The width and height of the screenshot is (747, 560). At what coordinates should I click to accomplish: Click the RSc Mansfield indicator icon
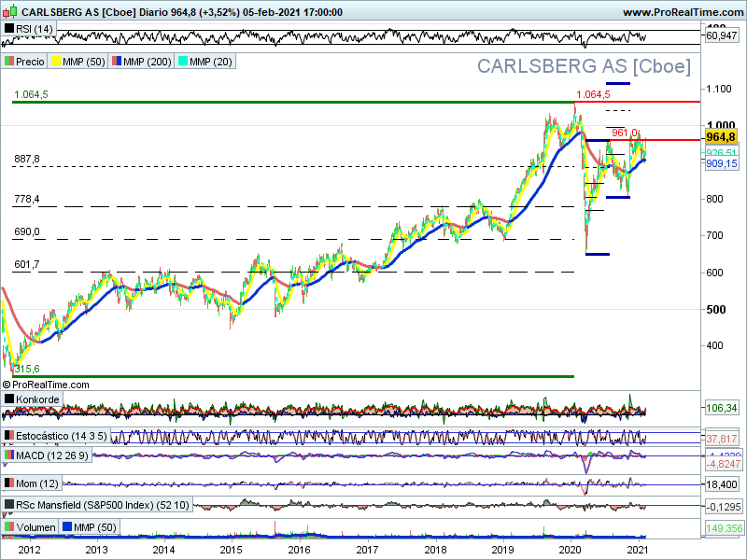[8, 505]
